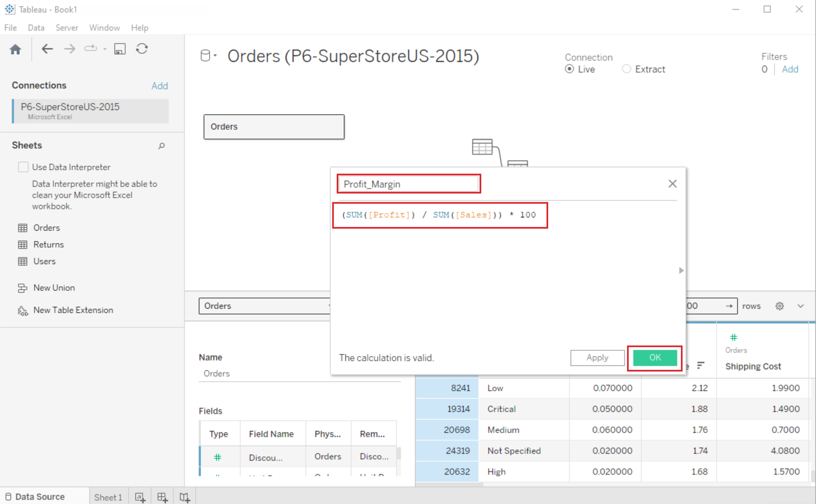The height and width of the screenshot is (504, 816).
Task: Click the Apply button
Action: (x=597, y=358)
